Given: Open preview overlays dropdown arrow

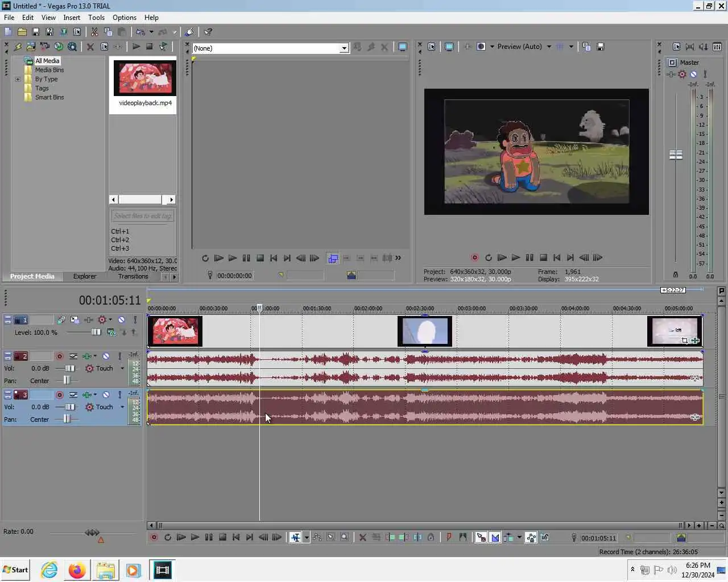Looking at the screenshot, I should tap(571, 47).
